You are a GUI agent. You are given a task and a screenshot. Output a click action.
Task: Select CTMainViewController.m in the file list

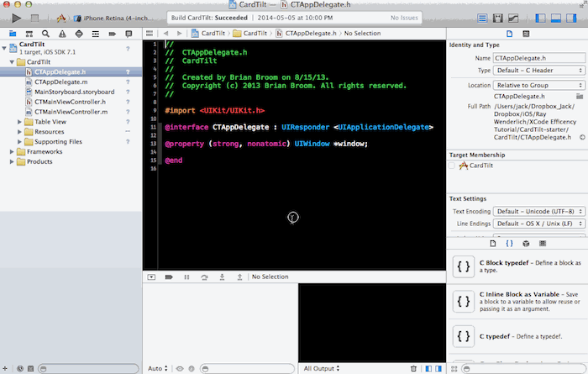click(71, 112)
